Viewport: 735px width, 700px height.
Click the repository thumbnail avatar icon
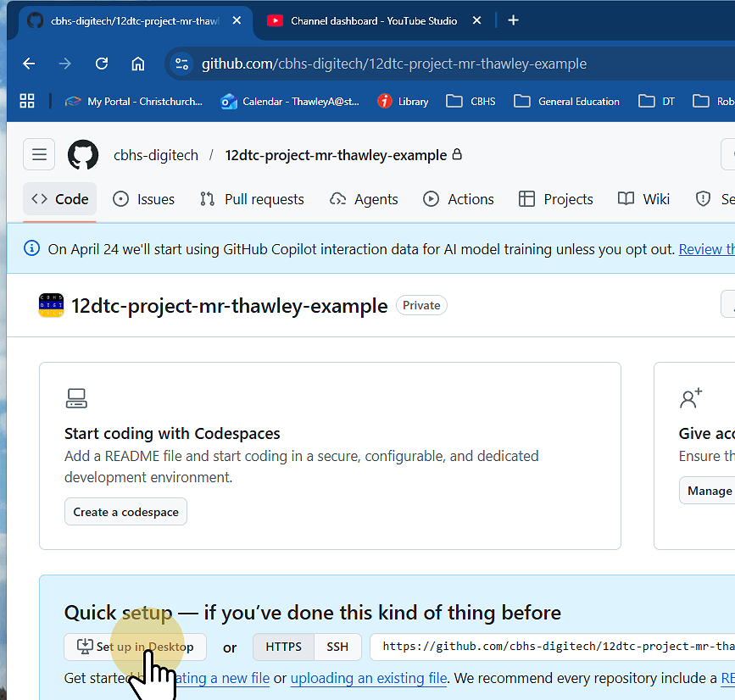[51, 305]
